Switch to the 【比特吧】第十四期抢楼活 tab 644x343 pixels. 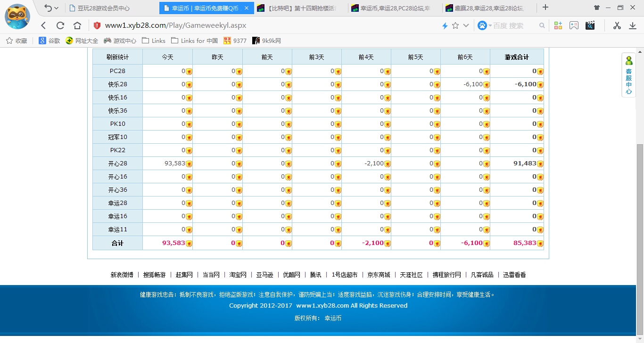300,8
